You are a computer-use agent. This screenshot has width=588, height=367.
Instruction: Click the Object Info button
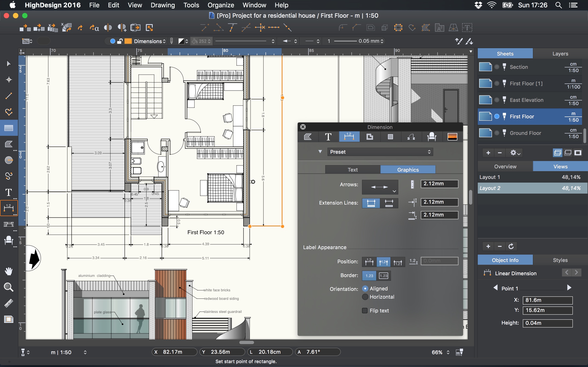pyautogui.click(x=506, y=260)
